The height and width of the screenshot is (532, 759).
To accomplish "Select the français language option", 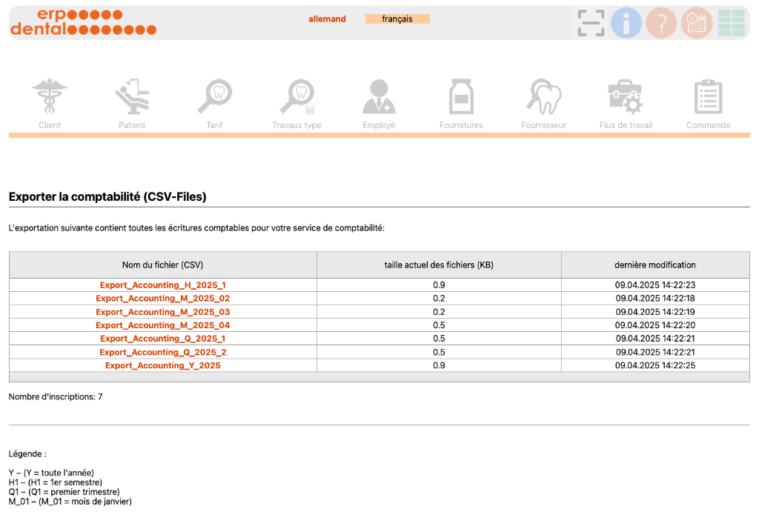I will click(397, 19).
